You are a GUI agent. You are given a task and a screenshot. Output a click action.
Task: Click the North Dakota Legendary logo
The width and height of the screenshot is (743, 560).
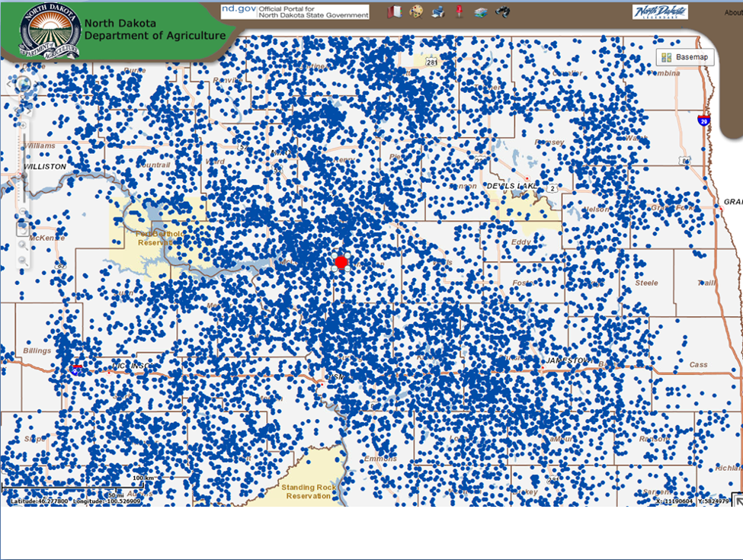pos(660,12)
